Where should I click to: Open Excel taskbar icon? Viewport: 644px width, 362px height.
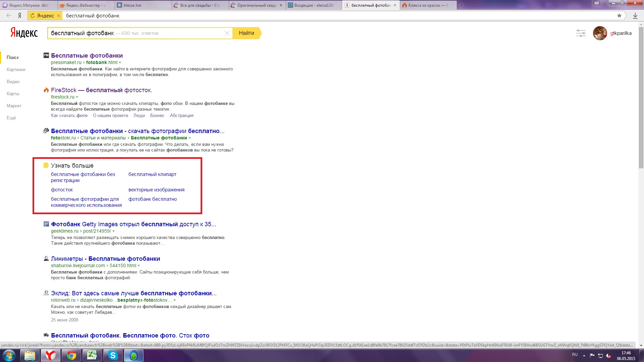(x=92, y=355)
